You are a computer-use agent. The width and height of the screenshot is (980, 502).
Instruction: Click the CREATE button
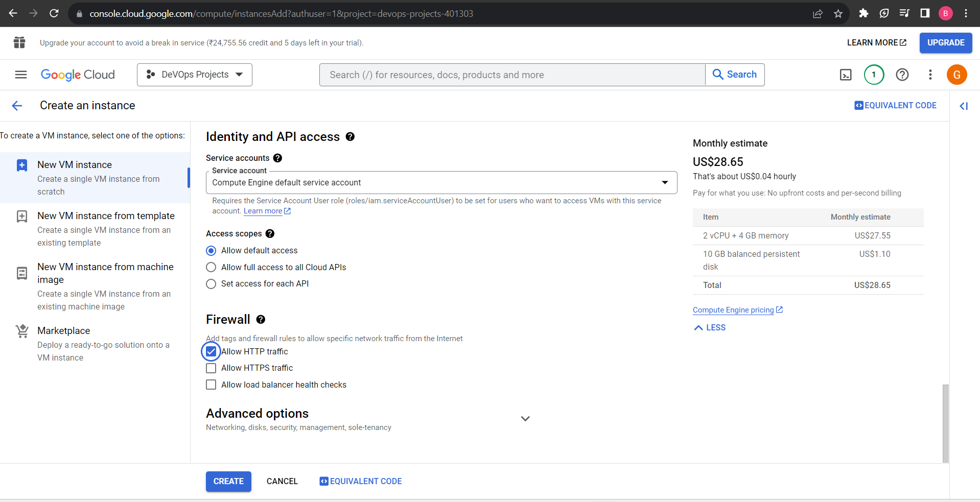pyautogui.click(x=228, y=482)
